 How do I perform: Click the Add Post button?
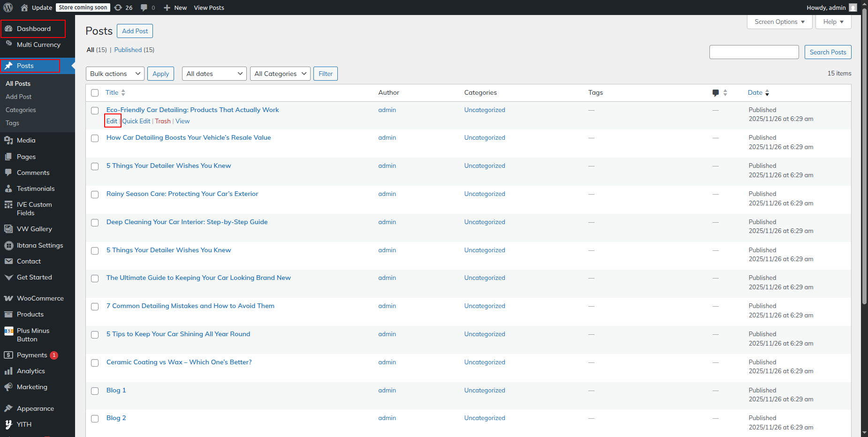point(135,31)
